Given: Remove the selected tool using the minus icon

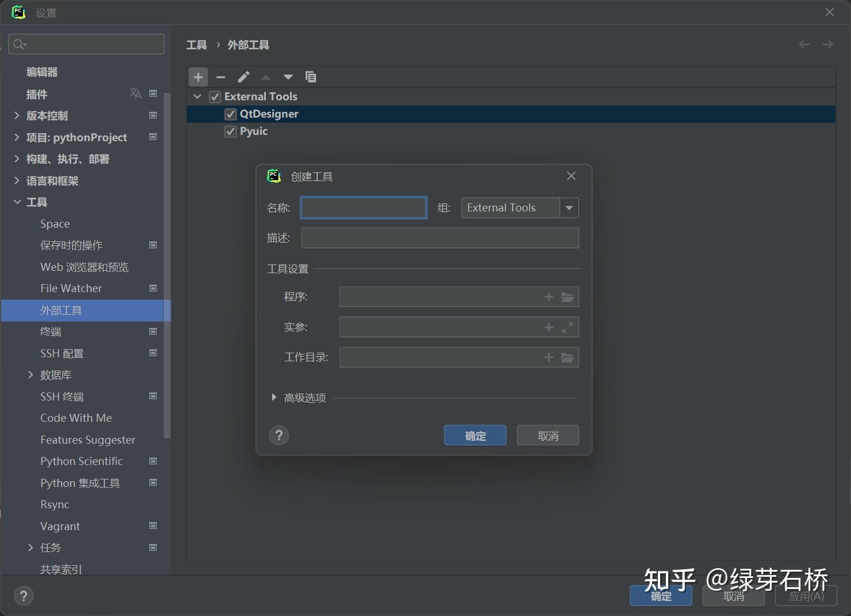Looking at the screenshot, I should point(221,77).
